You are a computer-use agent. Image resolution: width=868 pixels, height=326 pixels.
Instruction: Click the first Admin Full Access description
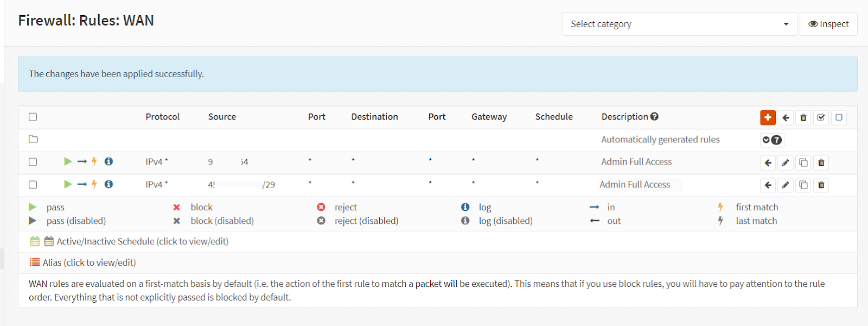[636, 161]
